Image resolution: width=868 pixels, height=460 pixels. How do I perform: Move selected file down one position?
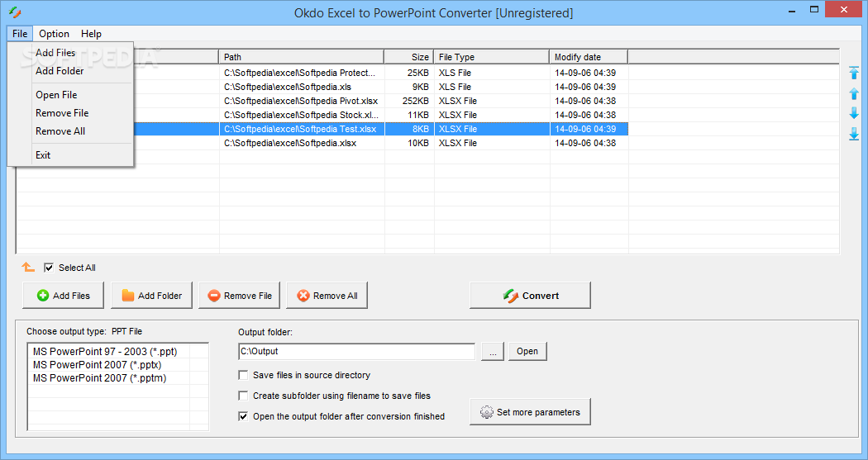click(x=854, y=113)
